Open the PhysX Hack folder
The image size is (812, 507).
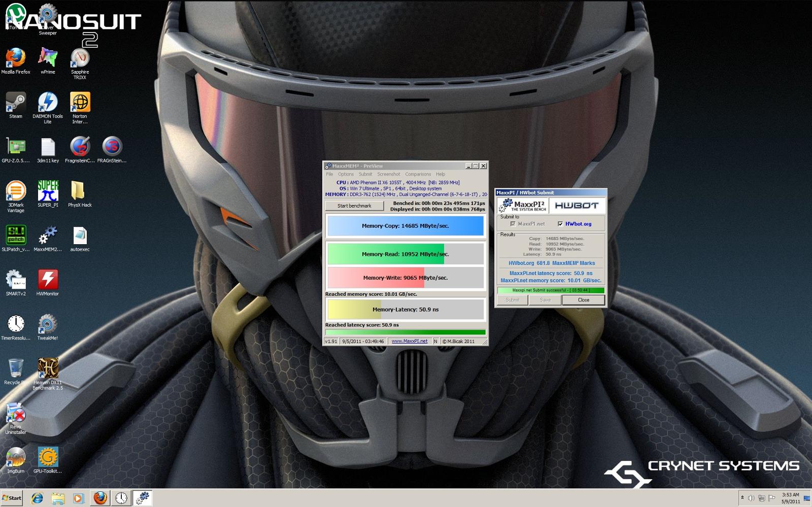pyautogui.click(x=80, y=194)
